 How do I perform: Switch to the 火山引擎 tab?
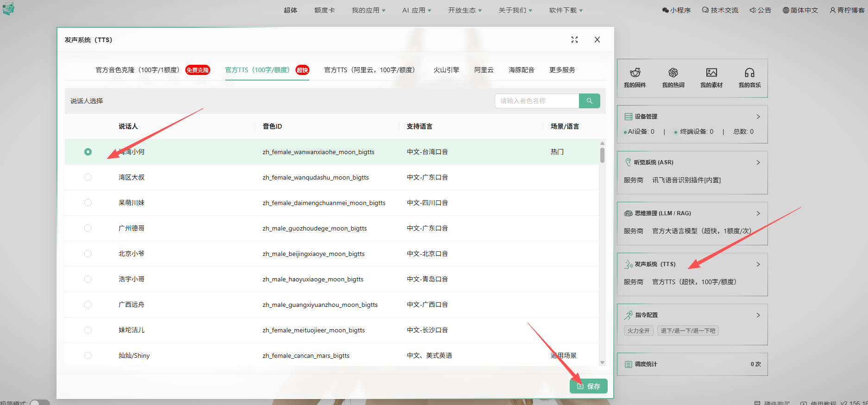446,70
